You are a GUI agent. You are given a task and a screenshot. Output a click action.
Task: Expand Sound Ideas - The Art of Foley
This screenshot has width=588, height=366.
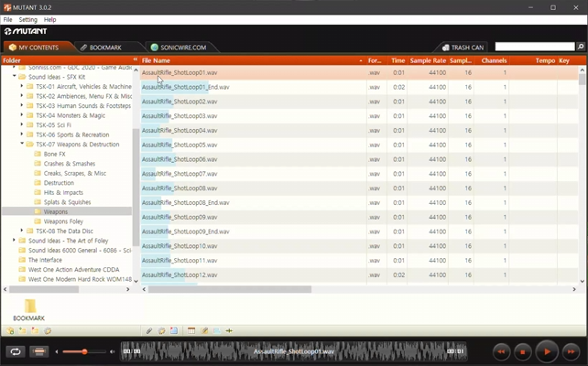tap(15, 240)
